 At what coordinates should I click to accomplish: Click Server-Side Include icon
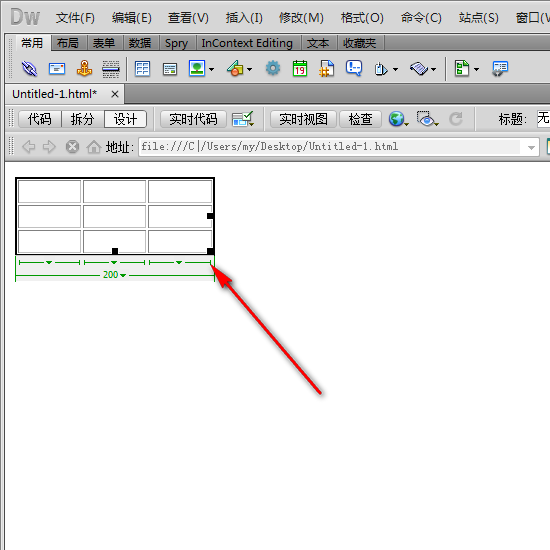pyautogui.click(x=327, y=68)
